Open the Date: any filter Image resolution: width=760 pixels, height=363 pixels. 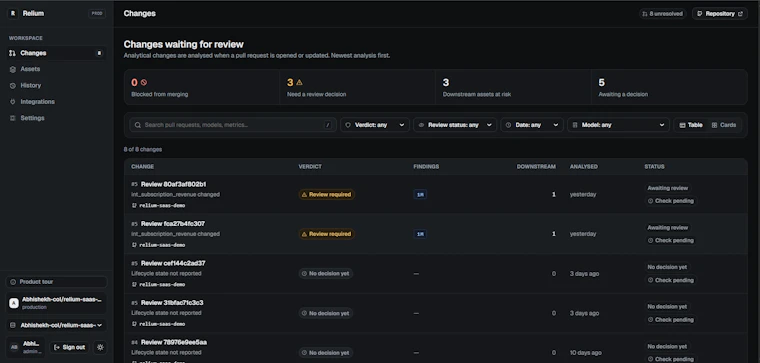(532, 125)
